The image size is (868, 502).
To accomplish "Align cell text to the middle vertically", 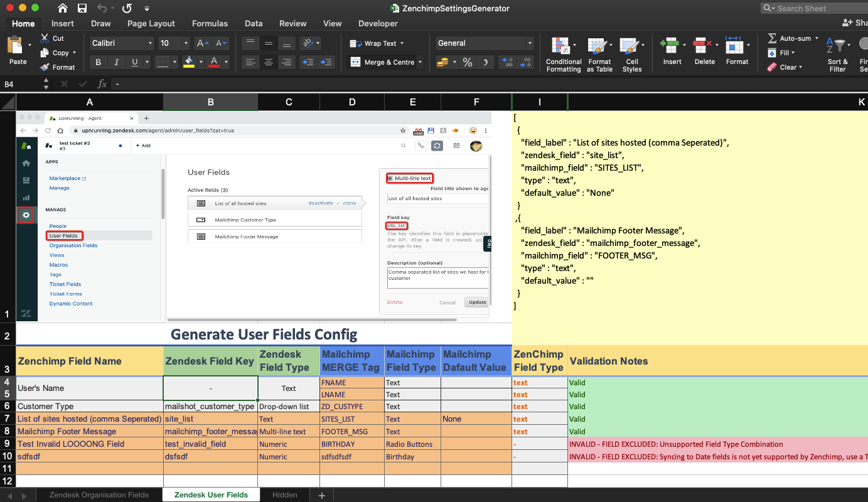I will pos(269,43).
